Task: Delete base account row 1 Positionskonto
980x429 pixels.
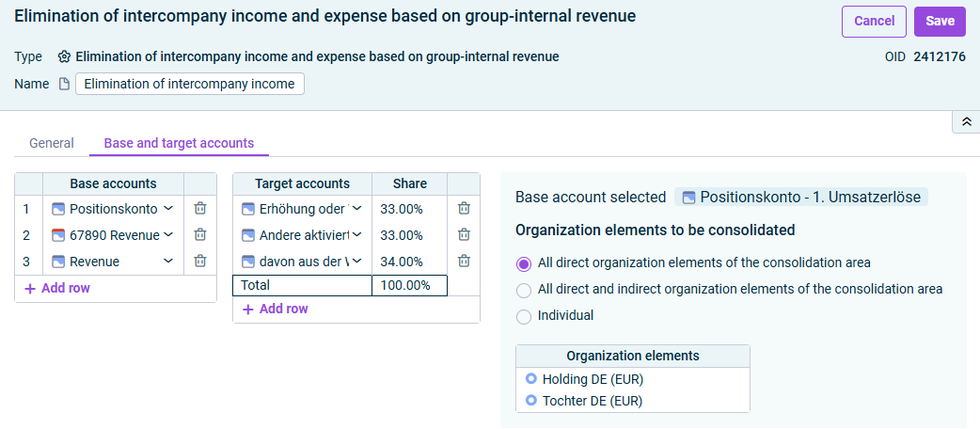Action: pos(199,209)
